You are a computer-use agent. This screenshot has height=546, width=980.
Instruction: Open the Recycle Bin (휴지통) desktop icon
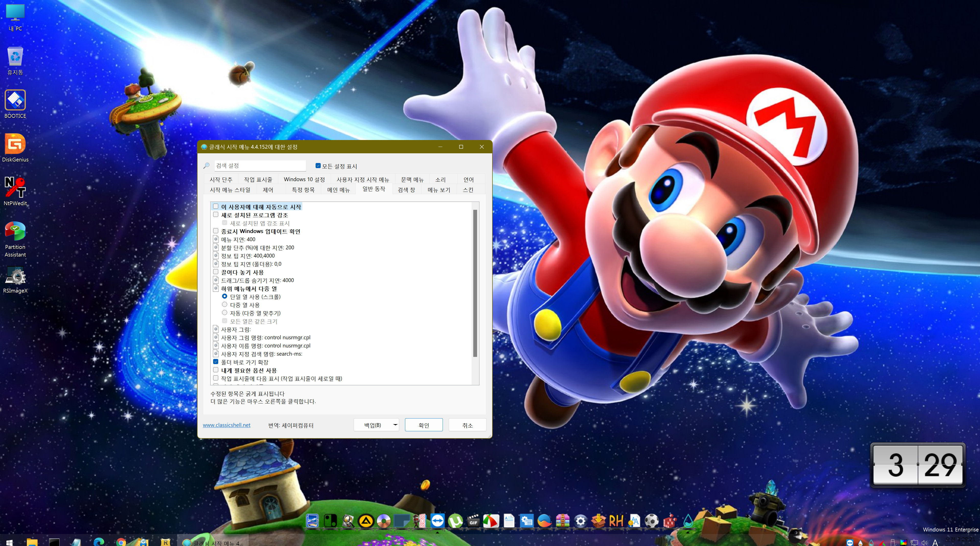(x=15, y=61)
